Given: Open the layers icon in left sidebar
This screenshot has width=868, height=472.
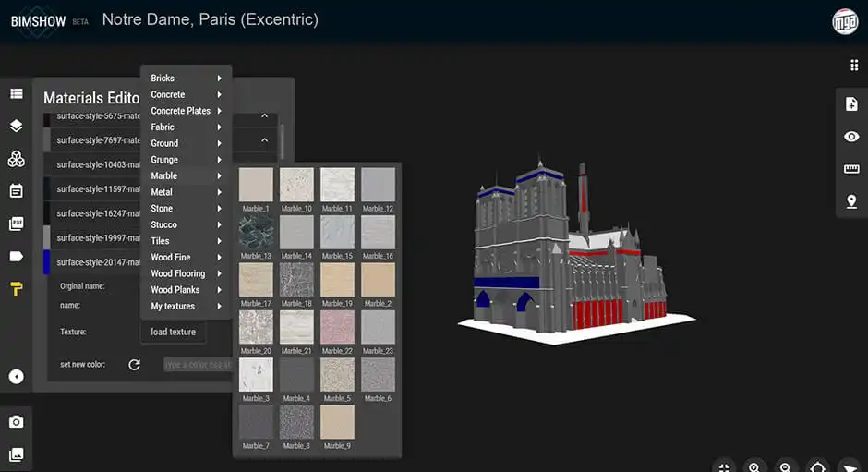Looking at the screenshot, I should click(x=16, y=126).
